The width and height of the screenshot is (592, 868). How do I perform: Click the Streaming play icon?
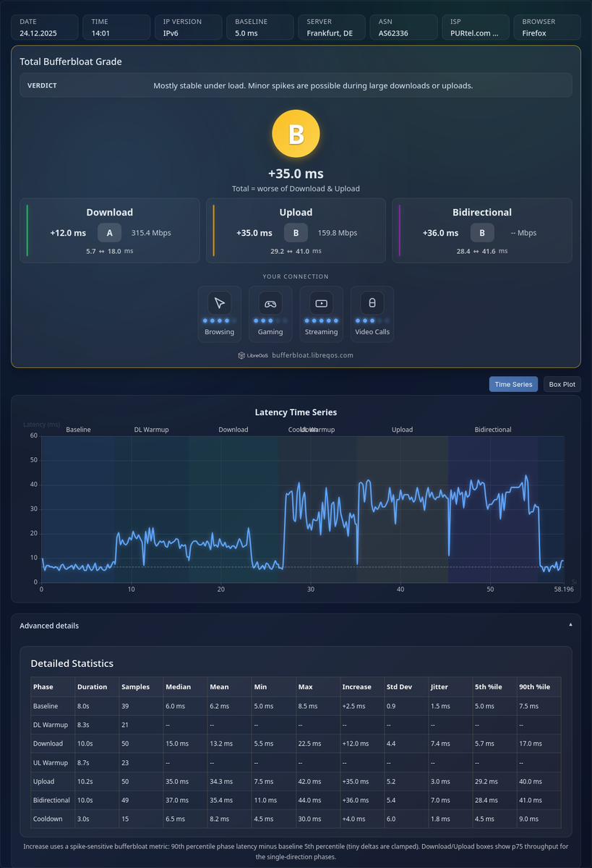321,303
